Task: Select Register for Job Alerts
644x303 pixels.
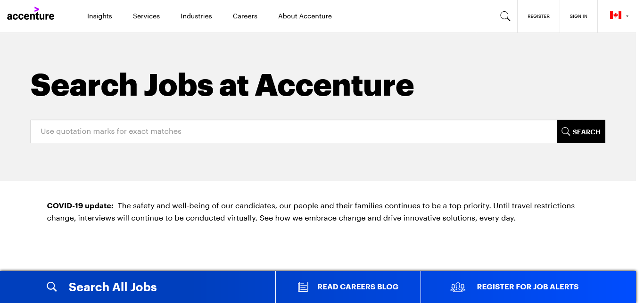Action: coord(528,287)
